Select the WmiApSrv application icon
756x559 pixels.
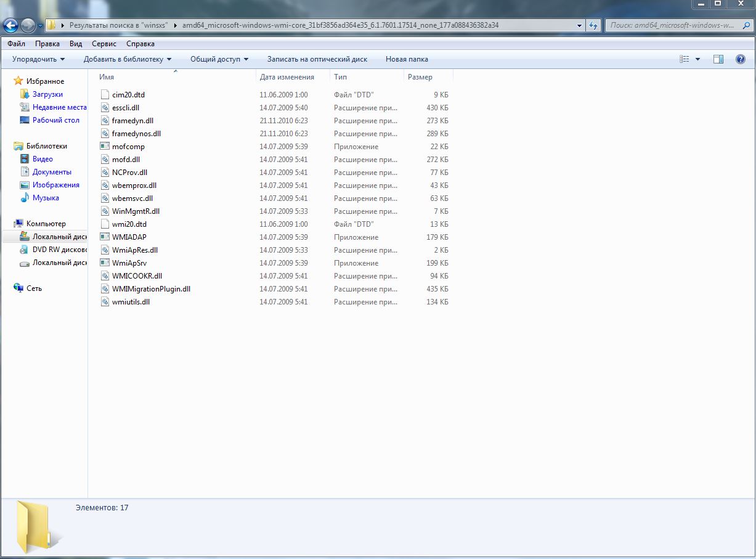(x=105, y=263)
